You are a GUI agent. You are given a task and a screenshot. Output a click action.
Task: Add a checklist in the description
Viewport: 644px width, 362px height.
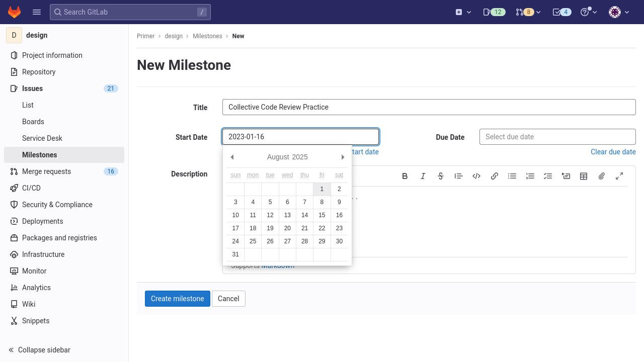[x=548, y=176]
